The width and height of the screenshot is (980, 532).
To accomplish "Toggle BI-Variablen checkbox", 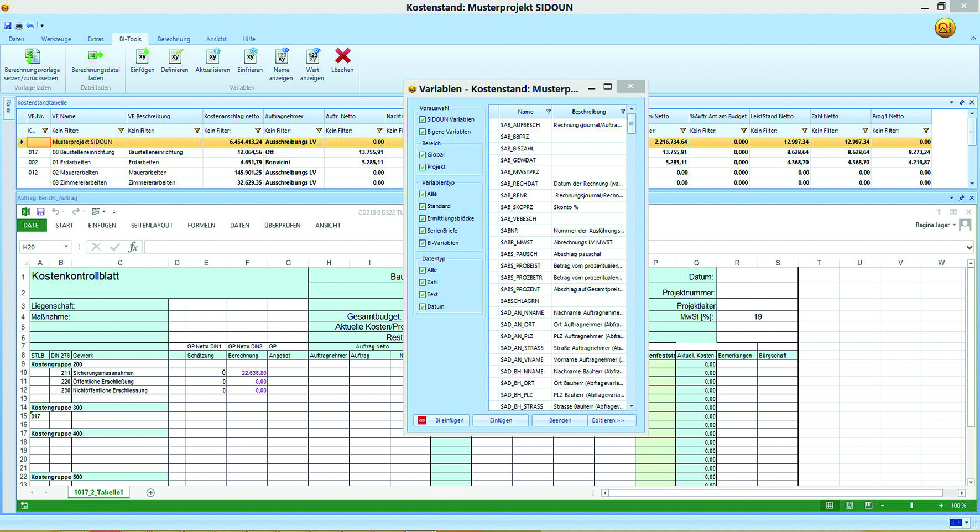I will 423,243.
